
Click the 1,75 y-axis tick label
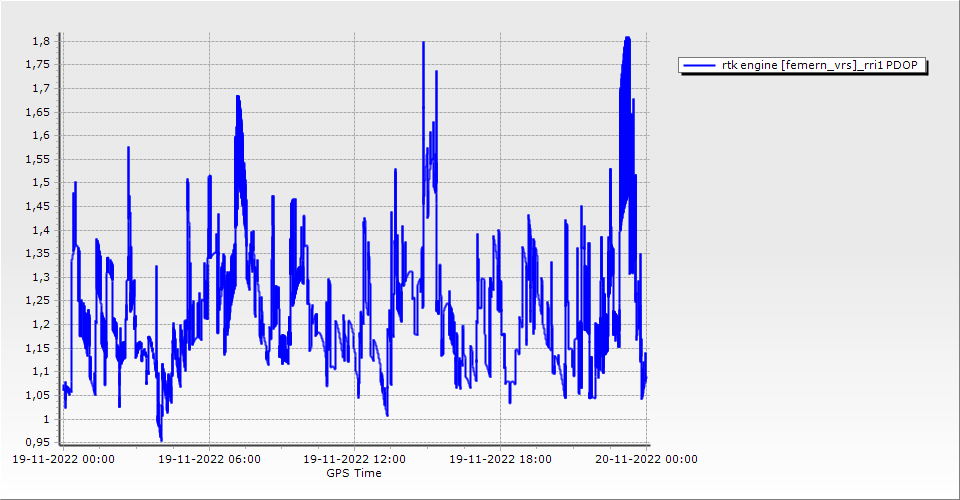(38, 65)
